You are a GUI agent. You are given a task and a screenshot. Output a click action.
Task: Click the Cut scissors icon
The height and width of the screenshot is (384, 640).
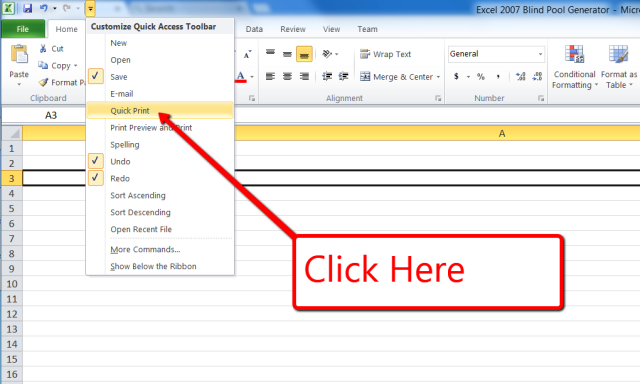pos(43,49)
